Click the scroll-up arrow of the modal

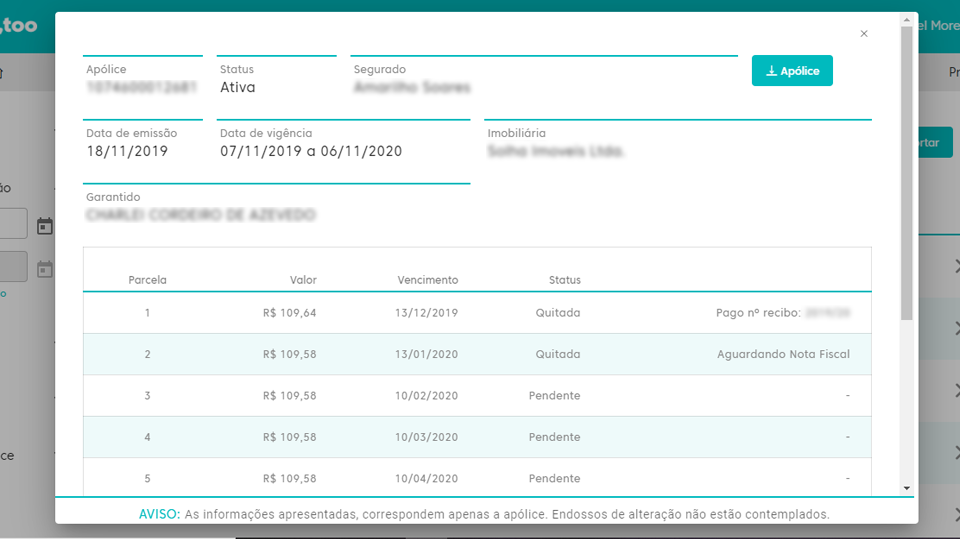click(907, 20)
